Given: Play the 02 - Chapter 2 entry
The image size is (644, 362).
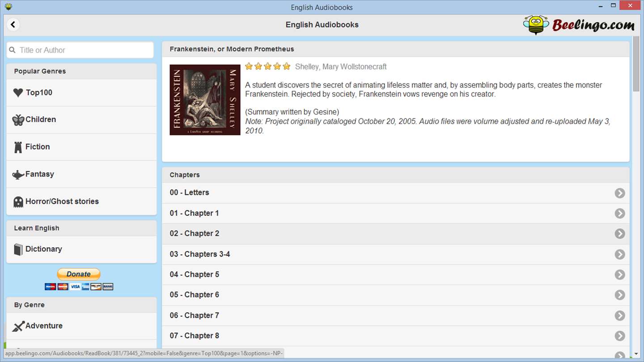Looking at the screenshot, I should click(395, 234).
